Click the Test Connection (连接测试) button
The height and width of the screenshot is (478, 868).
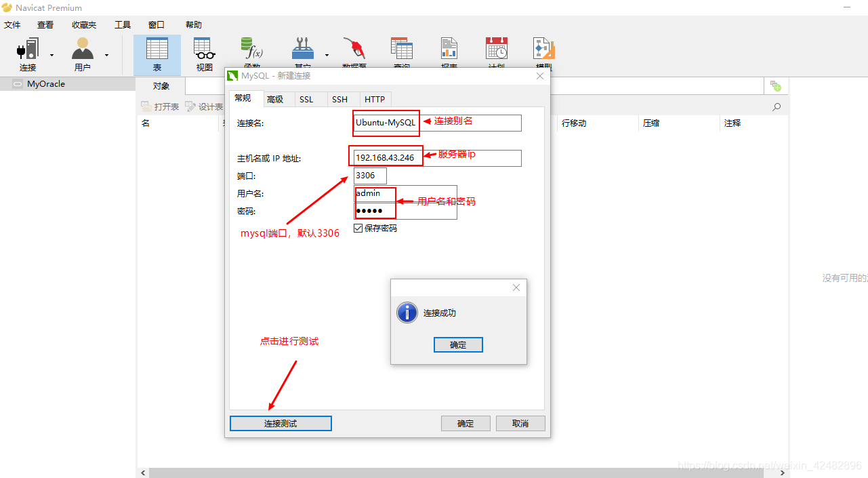(281, 423)
